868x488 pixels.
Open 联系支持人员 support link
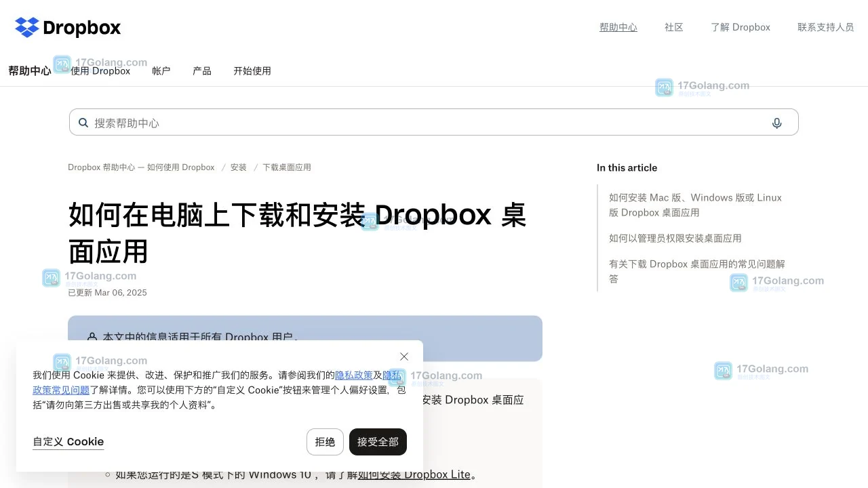click(825, 27)
